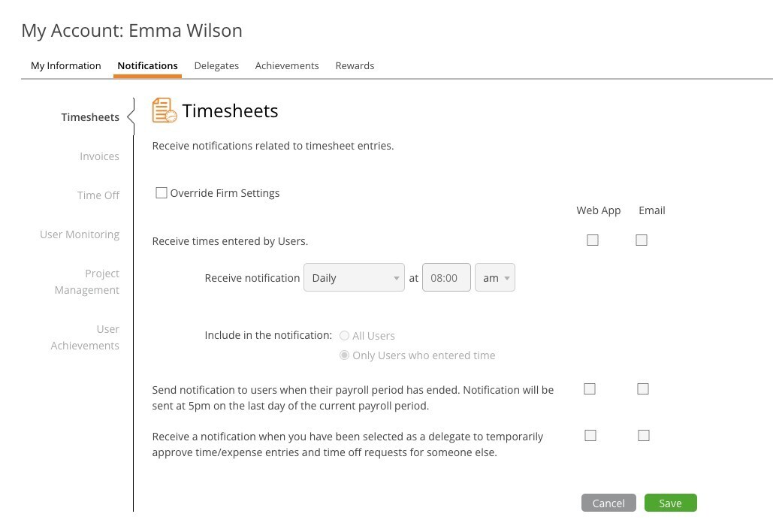Open Time Off notification settings
Viewport: 773px width, 532px height.
[x=98, y=195]
